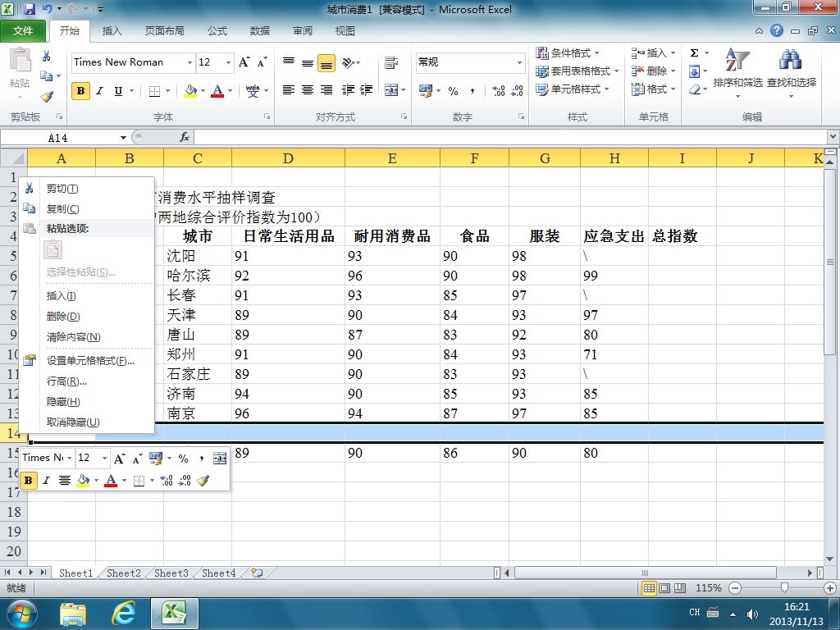Open Sort and Filter tool
This screenshot has height=630, width=840.
[x=737, y=72]
